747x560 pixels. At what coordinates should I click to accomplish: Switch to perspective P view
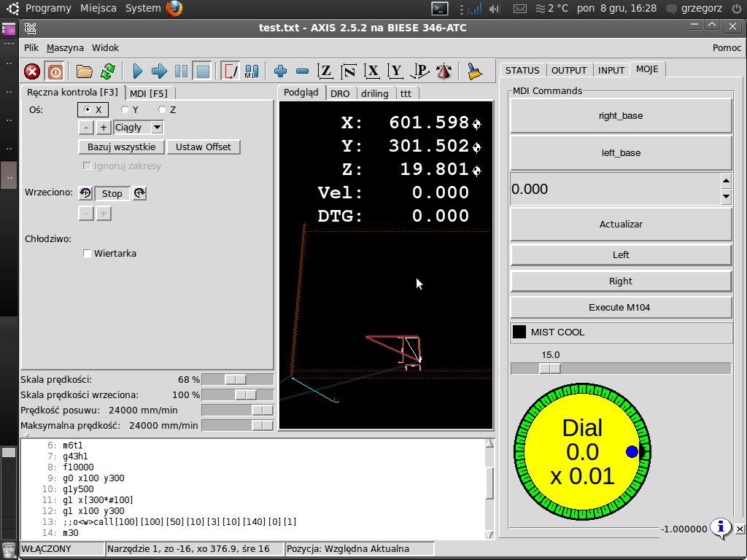[419, 72]
